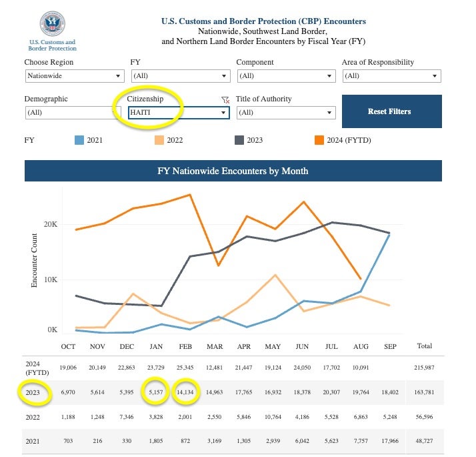The height and width of the screenshot is (457, 476).
Task: Select the light orange 2022 legend swatch
Action: click(x=159, y=140)
